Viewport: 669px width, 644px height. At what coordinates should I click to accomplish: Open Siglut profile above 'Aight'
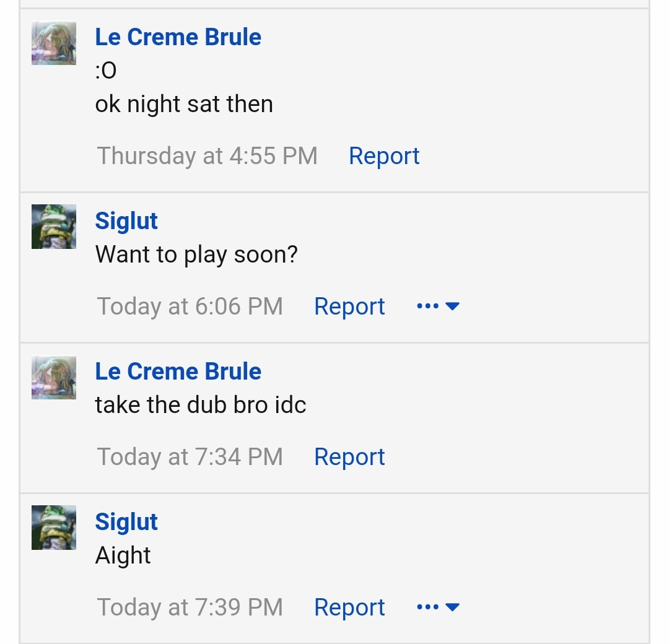point(126,523)
